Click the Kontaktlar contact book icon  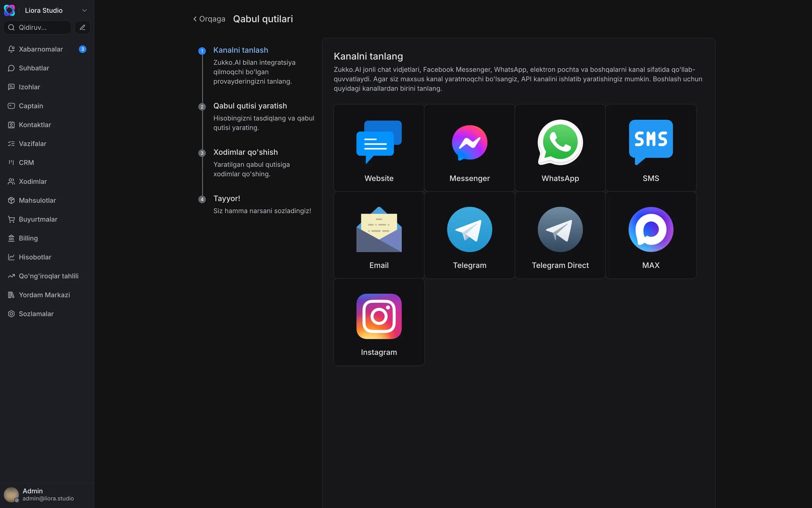coord(11,125)
